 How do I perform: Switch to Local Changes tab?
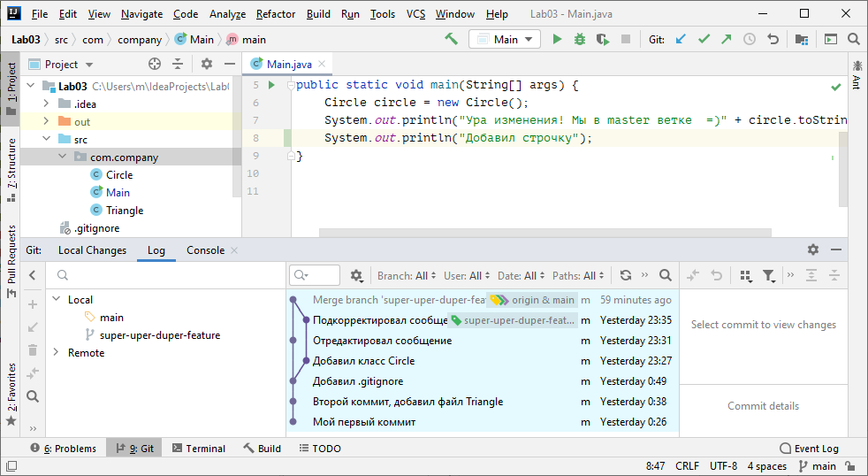pyautogui.click(x=93, y=250)
